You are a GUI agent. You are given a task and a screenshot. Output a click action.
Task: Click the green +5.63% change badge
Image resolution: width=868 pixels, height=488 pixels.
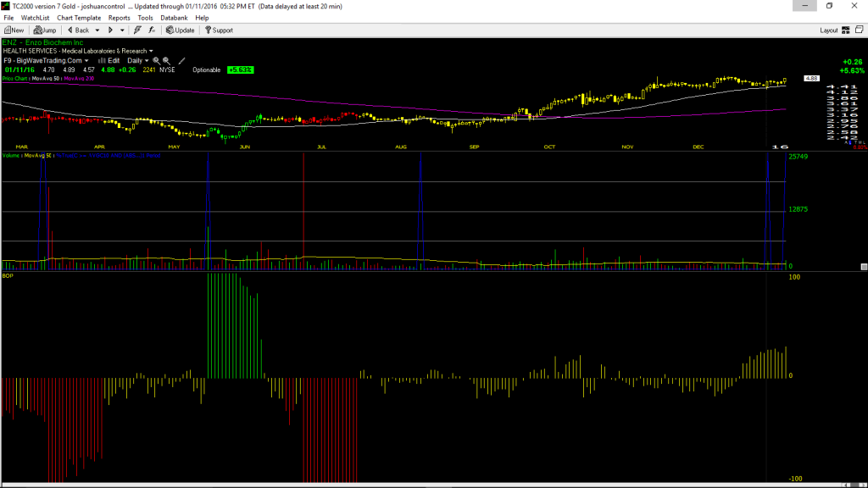click(240, 70)
